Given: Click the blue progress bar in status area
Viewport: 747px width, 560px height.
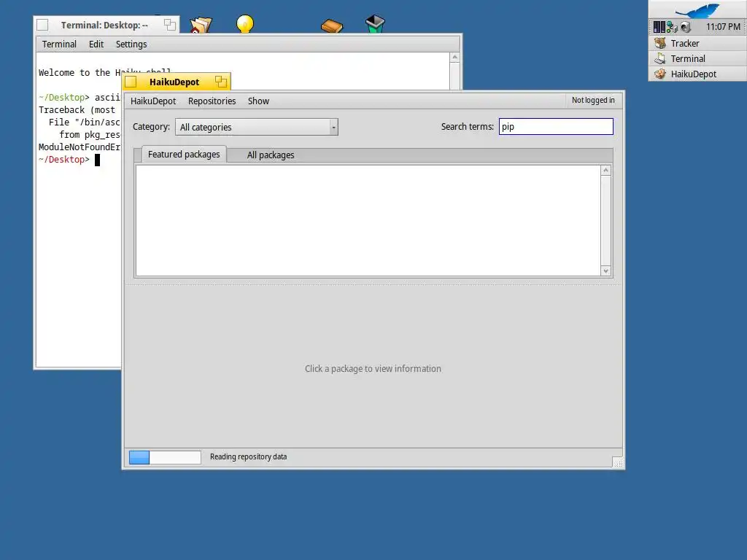Looking at the screenshot, I should point(165,457).
